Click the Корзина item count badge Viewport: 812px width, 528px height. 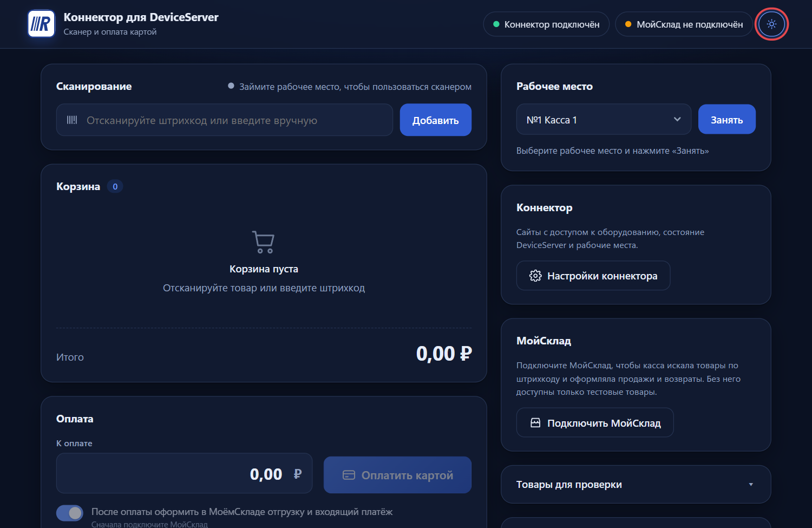pos(115,186)
